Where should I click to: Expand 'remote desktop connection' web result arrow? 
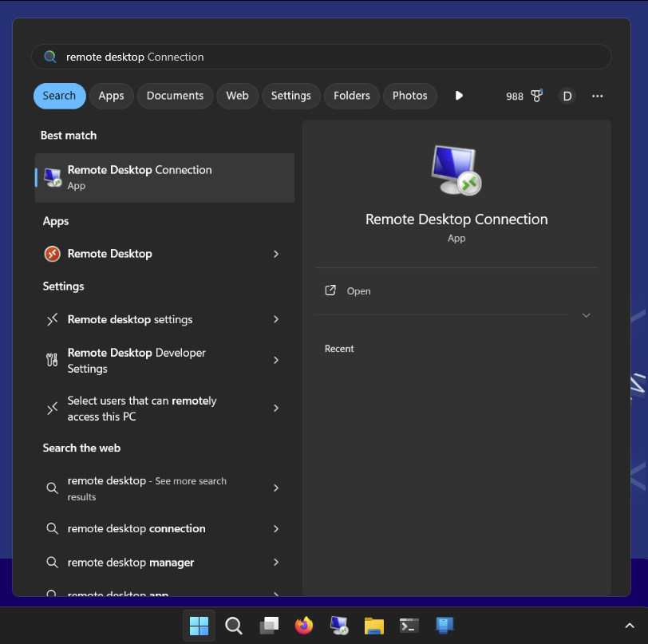pos(276,528)
